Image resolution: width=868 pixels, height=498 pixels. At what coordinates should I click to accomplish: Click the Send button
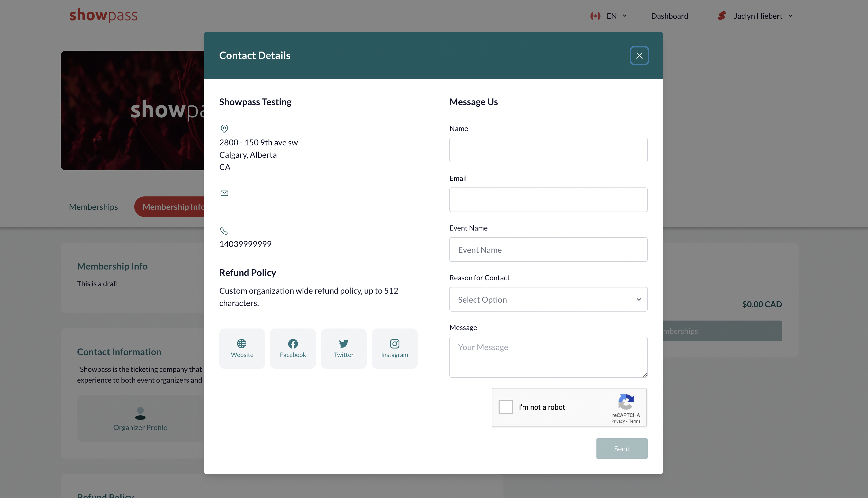point(622,449)
